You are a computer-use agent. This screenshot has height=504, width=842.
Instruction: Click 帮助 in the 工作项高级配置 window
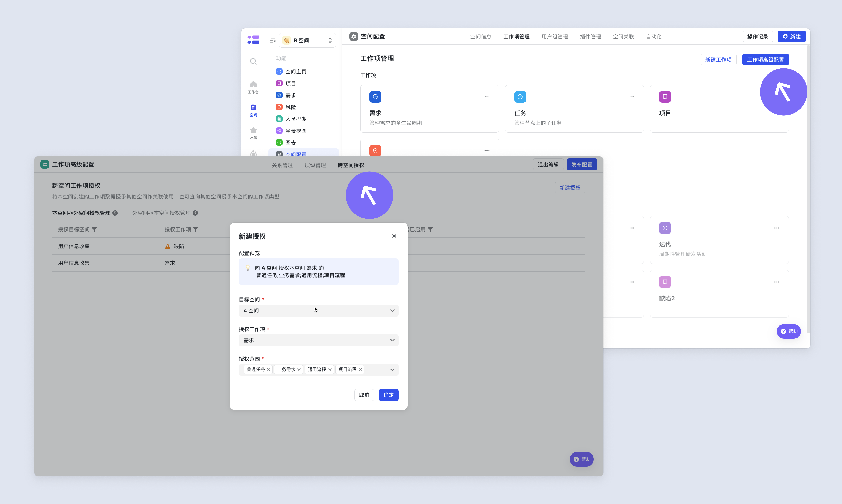(581, 459)
